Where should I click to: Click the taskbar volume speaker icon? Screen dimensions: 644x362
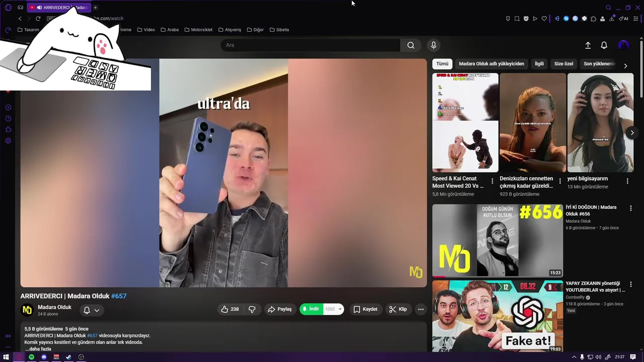click(x=599, y=357)
